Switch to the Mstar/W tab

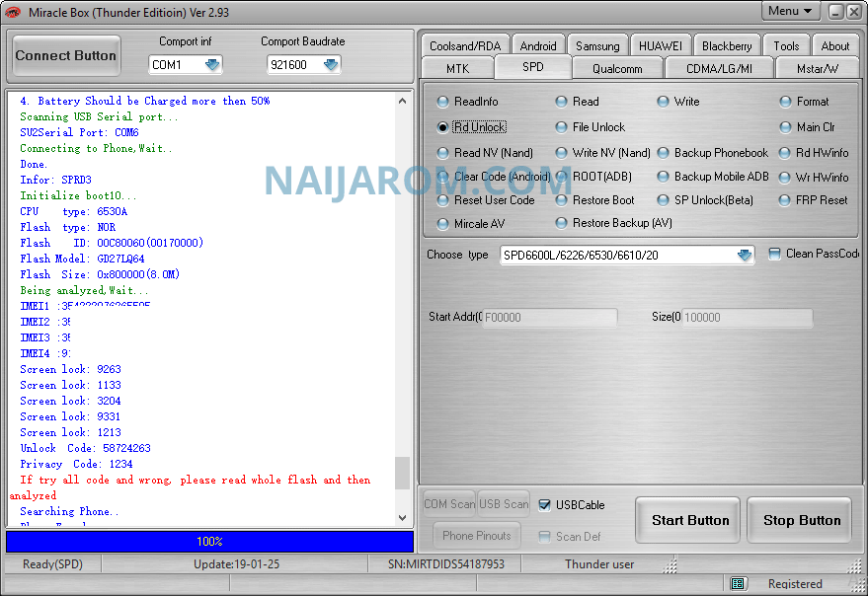818,69
